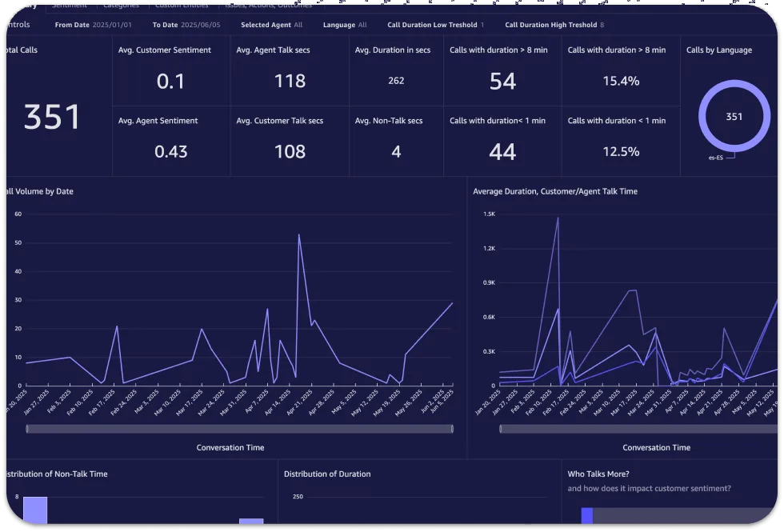Screen dimensions: 784x532
Task: Open the From Date control
Action: [x=93, y=25]
